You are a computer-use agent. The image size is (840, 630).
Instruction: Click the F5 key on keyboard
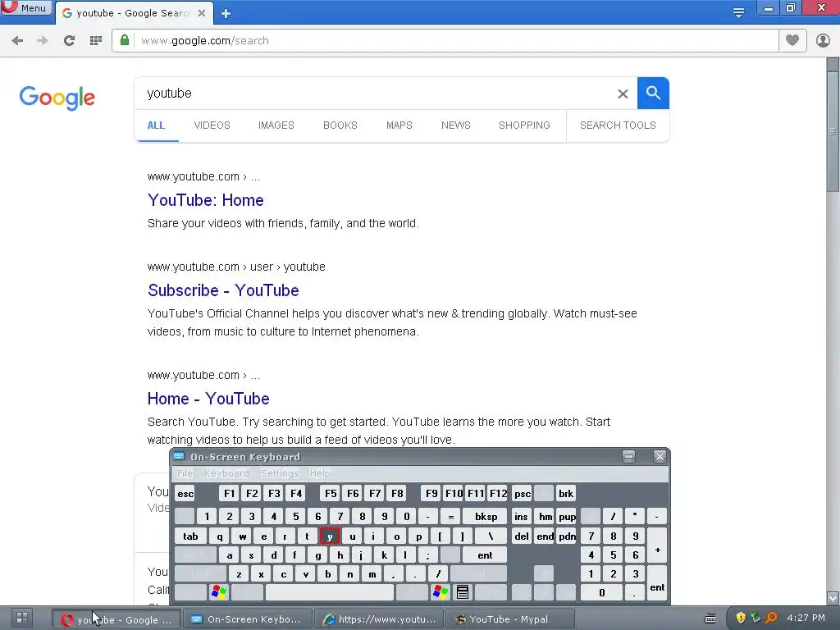click(x=331, y=493)
